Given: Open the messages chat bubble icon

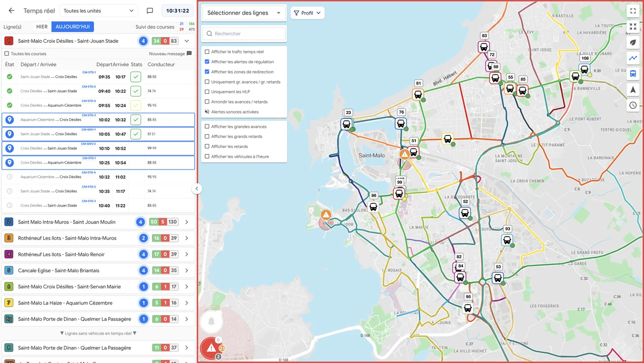Looking at the screenshot, I should pos(150,11).
